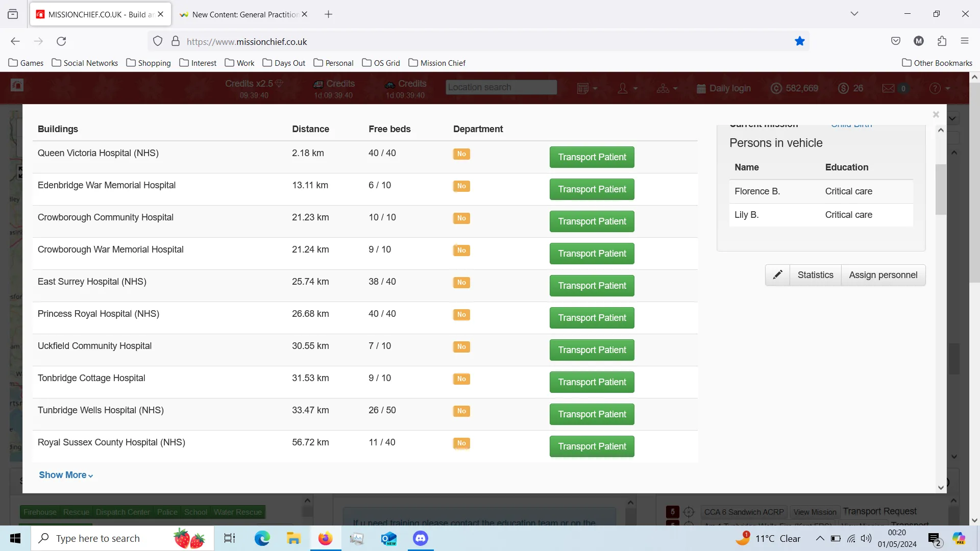
Task: Click the address bar URL
Action: tap(247, 42)
